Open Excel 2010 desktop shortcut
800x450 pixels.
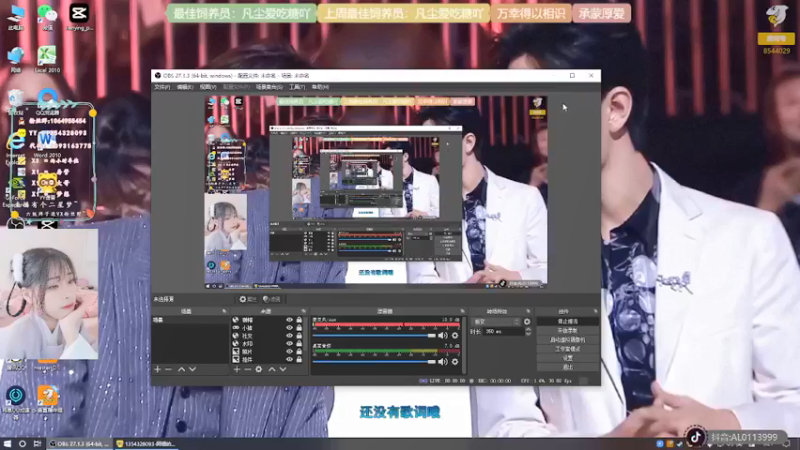pos(47,59)
